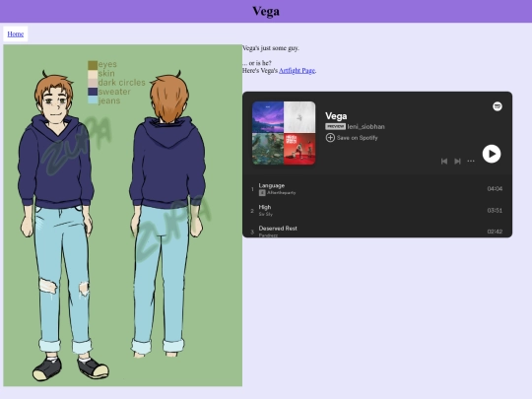Click the eyes color swatch

tap(93, 65)
